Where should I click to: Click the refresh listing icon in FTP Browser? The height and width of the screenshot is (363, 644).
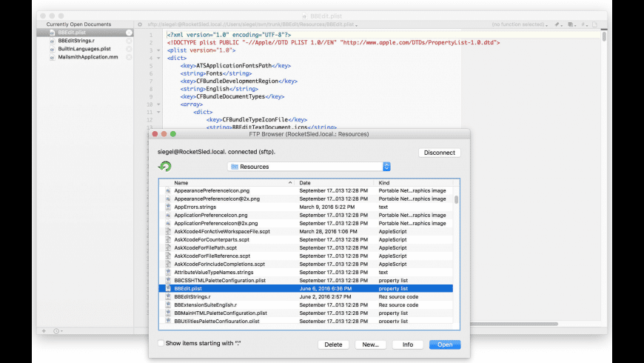164,167
